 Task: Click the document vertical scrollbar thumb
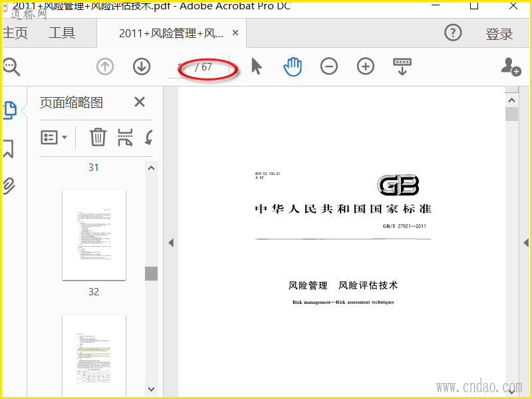click(511, 114)
